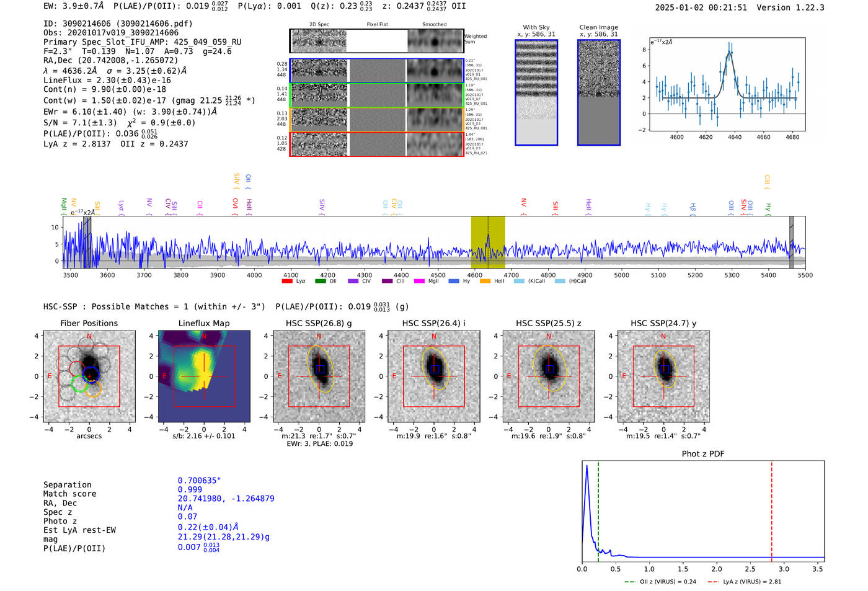The height and width of the screenshot is (591, 868).
Task: Click the red OVI line label above spectrum
Action: pos(235,207)
